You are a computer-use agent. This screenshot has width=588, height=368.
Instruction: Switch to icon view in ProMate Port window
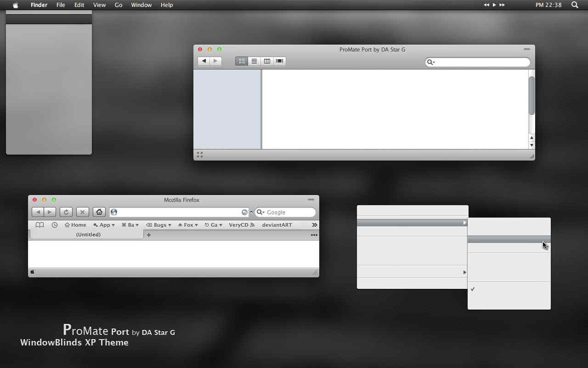tap(242, 61)
